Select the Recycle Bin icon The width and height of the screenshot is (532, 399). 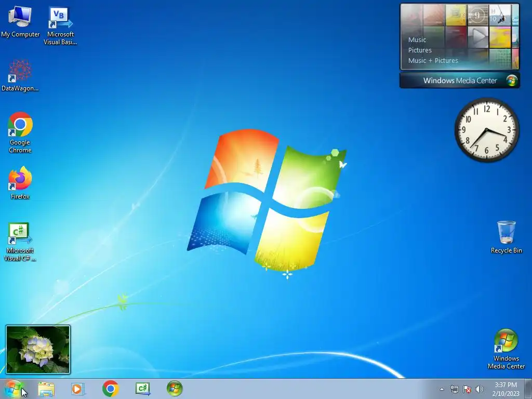(x=506, y=237)
